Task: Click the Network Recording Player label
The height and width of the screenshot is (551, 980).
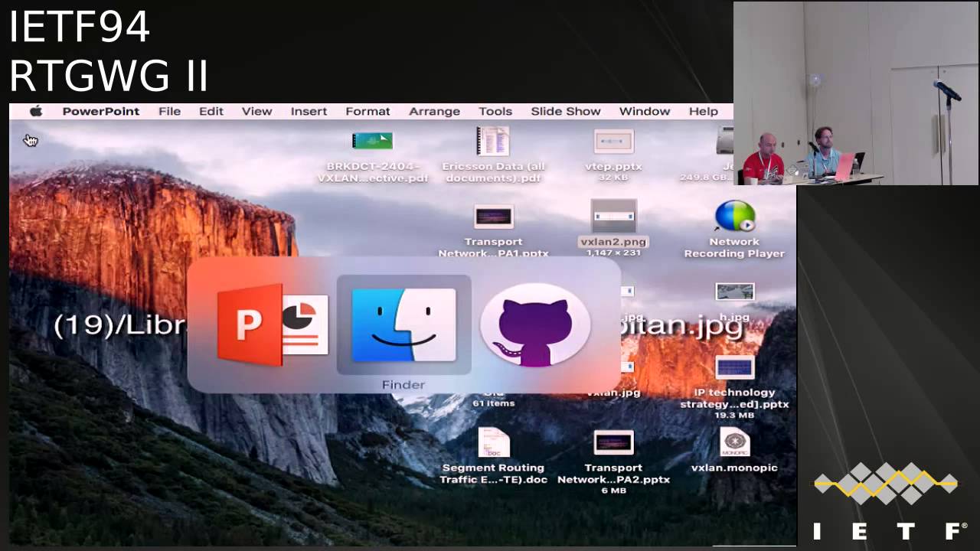Action: pos(734,247)
